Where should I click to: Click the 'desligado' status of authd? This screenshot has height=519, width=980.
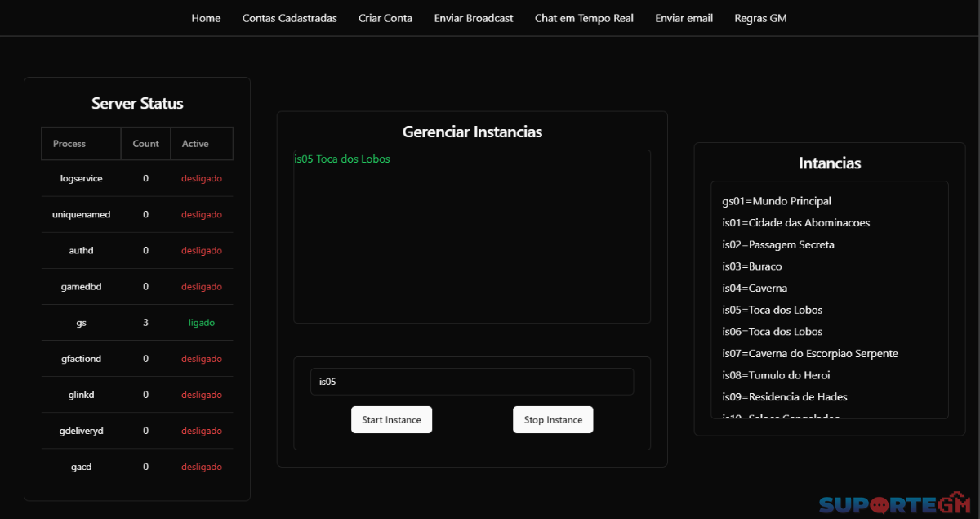202,250
